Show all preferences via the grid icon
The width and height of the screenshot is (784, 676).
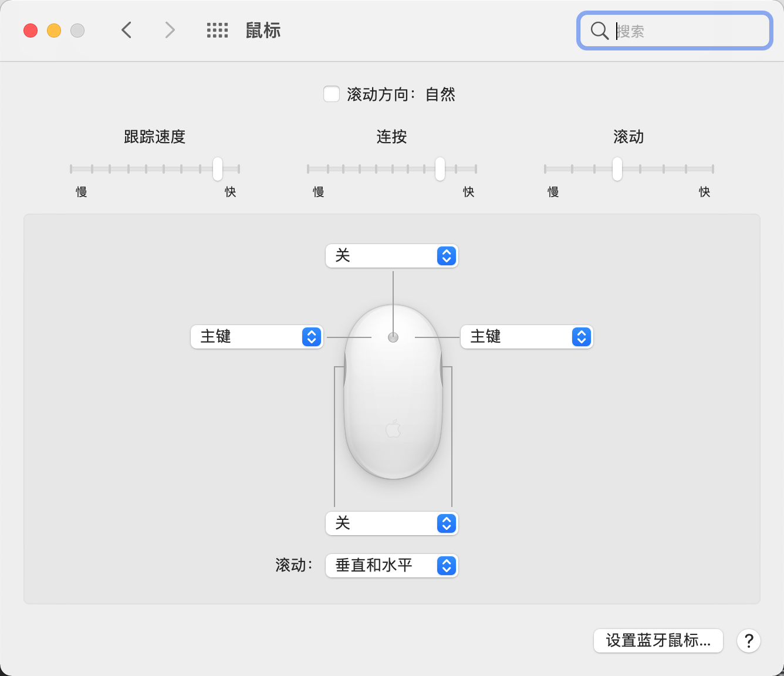tap(217, 31)
